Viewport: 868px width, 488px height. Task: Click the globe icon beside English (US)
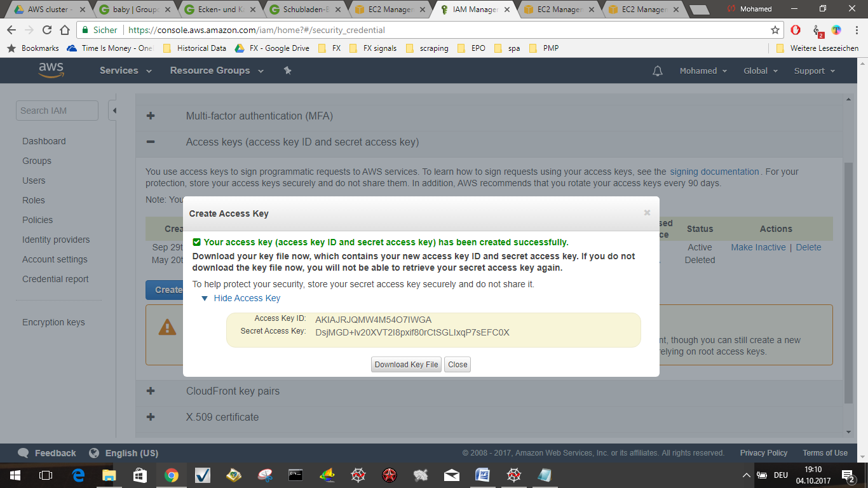click(94, 453)
